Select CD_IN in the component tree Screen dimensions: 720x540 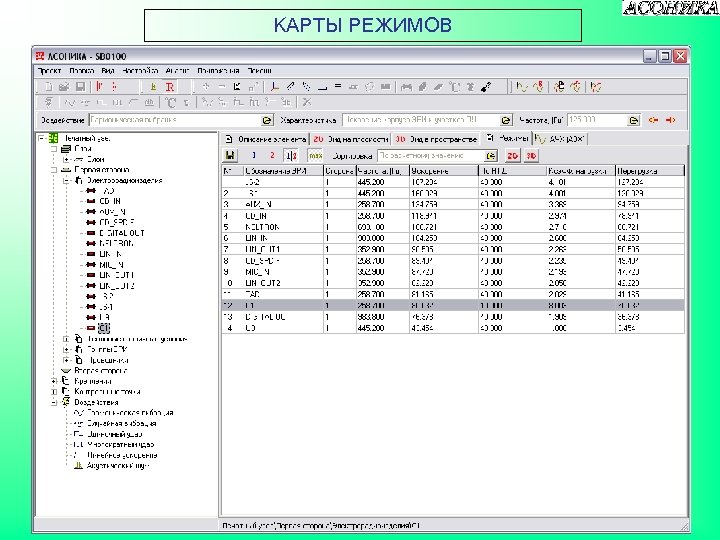(x=110, y=201)
